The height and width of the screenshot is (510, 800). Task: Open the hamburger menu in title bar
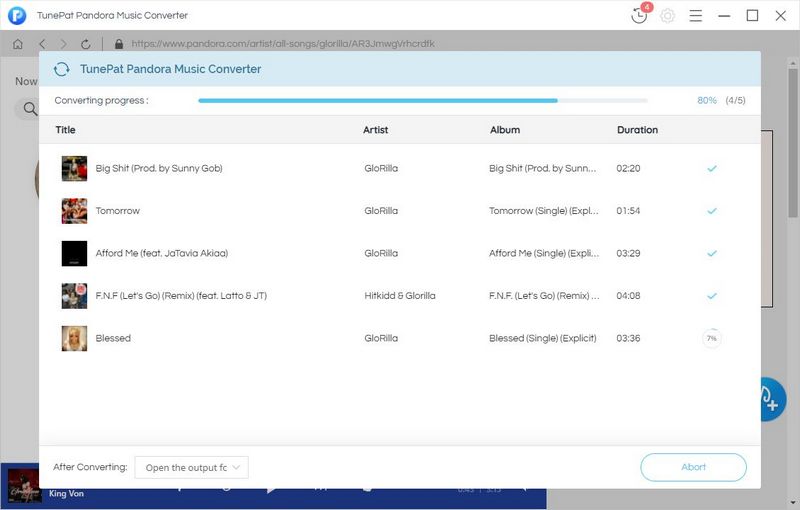[x=695, y=16]
